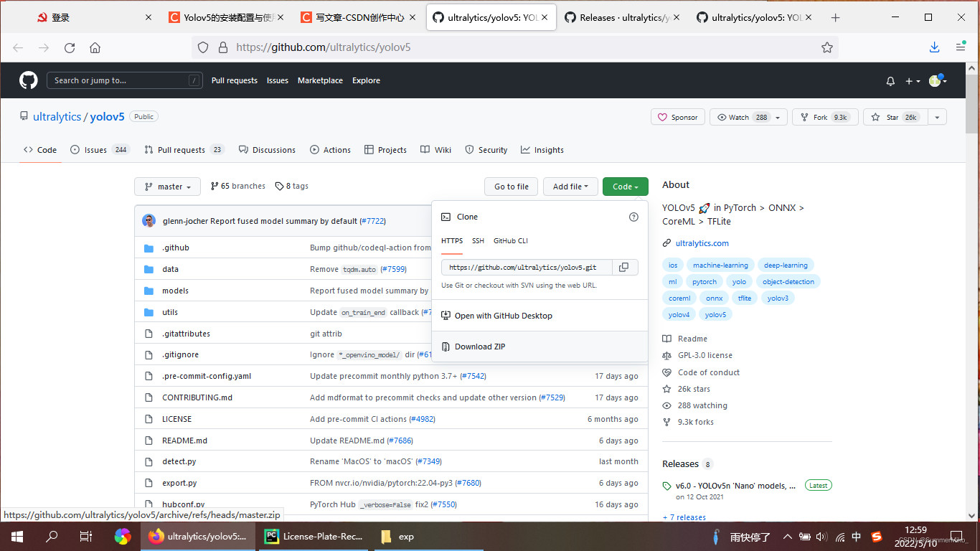Open the create new plus dropdown
This screenshot has width=980, height=551.
tap(913, 81)
